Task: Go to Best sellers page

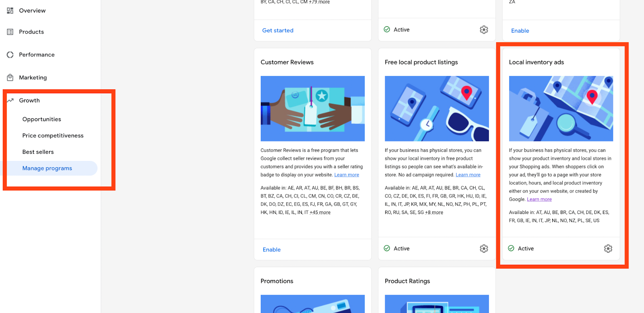Action: (38, 152)
